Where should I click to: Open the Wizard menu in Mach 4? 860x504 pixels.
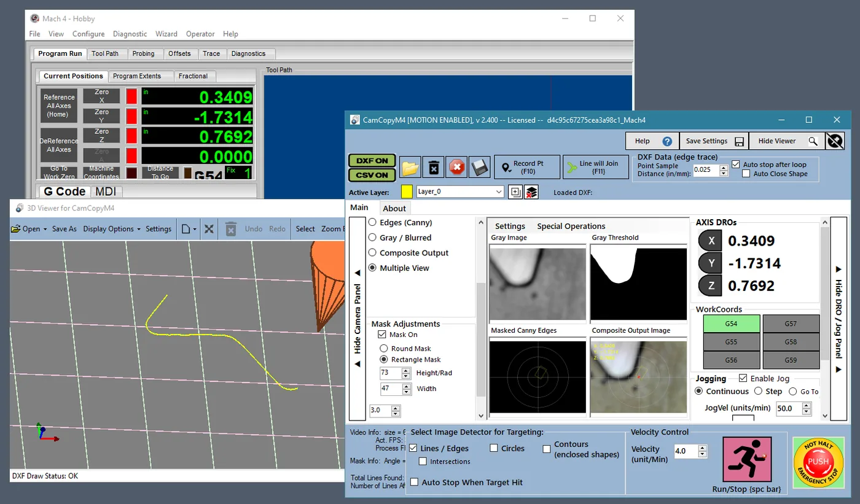(x=166, y=34)
